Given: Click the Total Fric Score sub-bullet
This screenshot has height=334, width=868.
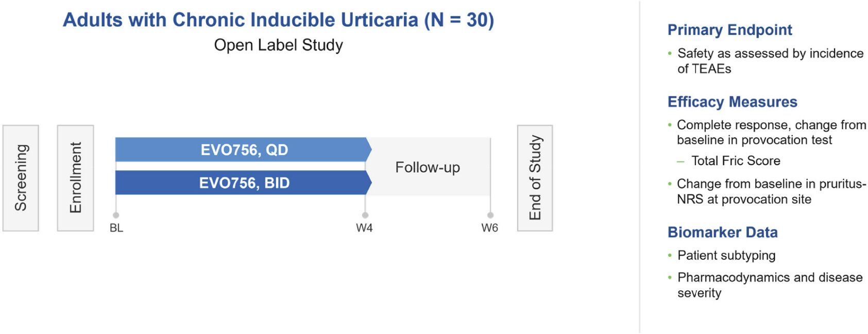Looking at the screenshot, I should [x=736, y=161].
